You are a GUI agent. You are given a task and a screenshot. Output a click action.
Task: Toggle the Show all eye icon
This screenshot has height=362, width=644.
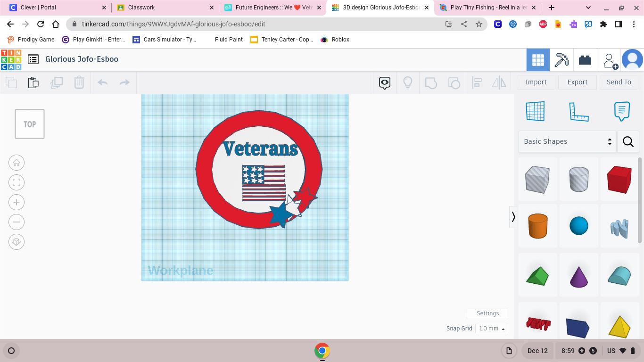385,83
